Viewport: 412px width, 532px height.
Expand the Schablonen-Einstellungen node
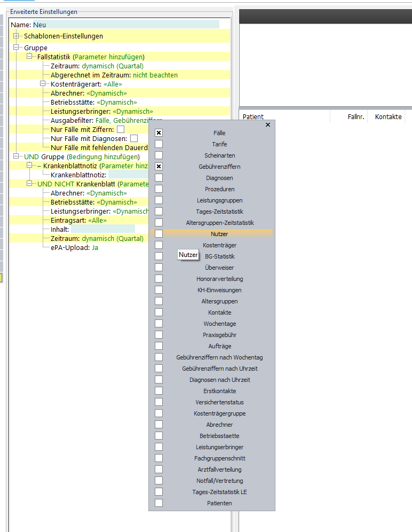(16, 36)
